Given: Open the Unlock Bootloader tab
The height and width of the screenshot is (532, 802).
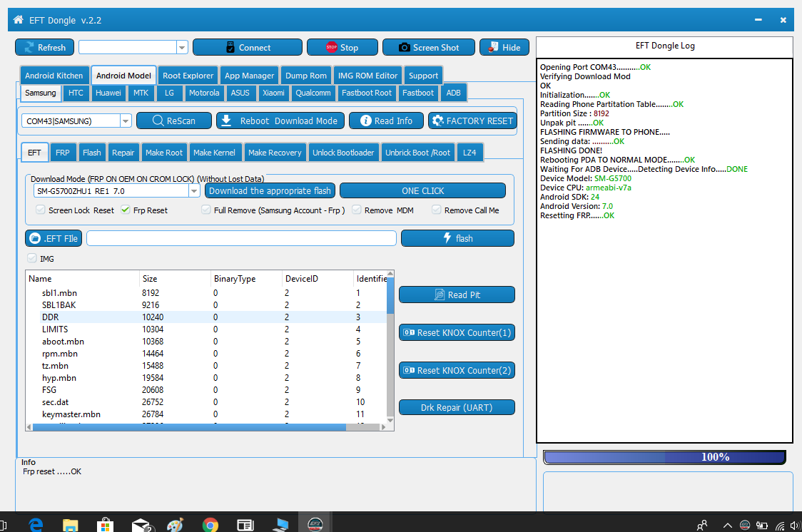Looking at the screenshot, I should [343, 153].
